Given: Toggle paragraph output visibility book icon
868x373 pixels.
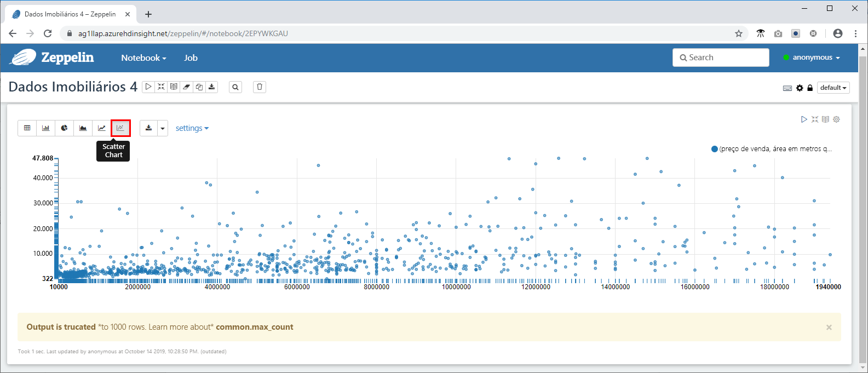Looking at the screenshot, I should 825,119.
